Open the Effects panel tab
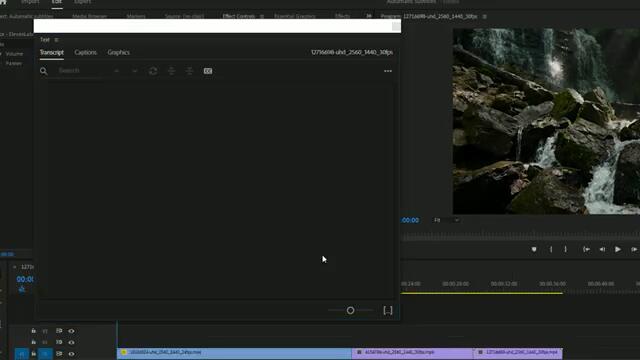Image resolution: width=640 pixels, height=360 pixels. tap(342, 16)
